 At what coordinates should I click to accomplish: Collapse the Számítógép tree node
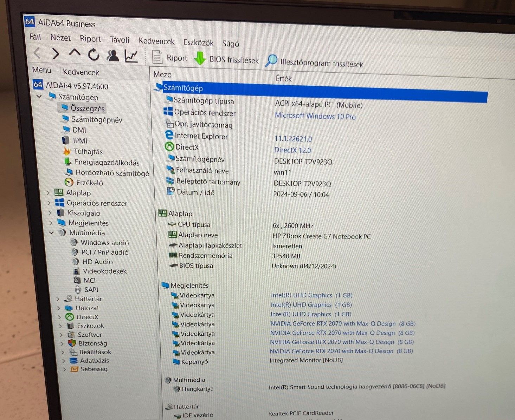coord(39,96)
